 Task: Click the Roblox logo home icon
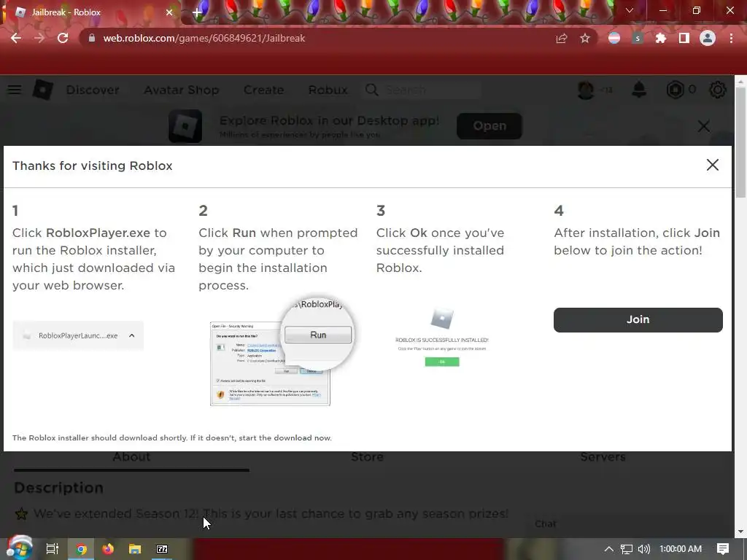(42, 90)
